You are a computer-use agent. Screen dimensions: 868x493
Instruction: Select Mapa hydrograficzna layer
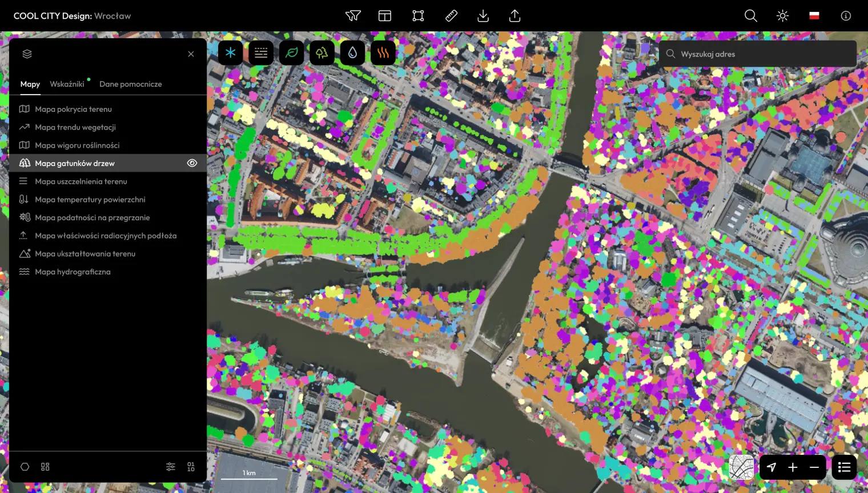point(108,272)
